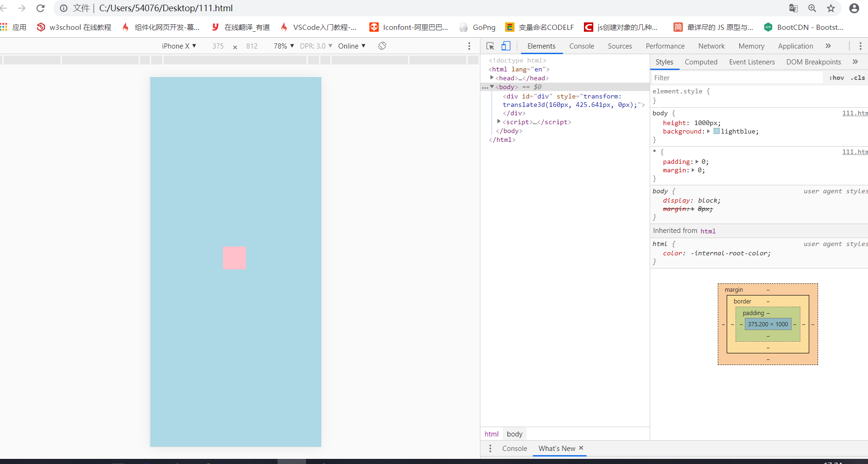Open 111.html source link for body rule
The height and width of the screenshot is (464, 868).
(854, 113)
